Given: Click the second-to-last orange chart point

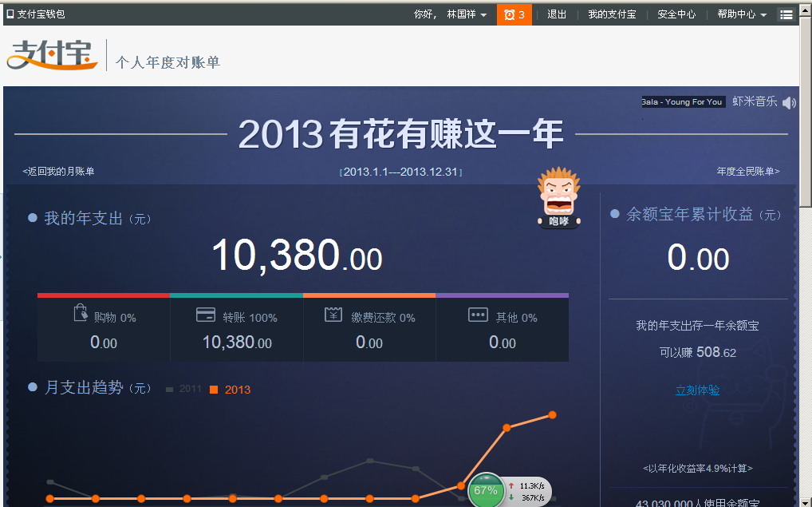Looking at the screenshot, I should click(507, 428).
